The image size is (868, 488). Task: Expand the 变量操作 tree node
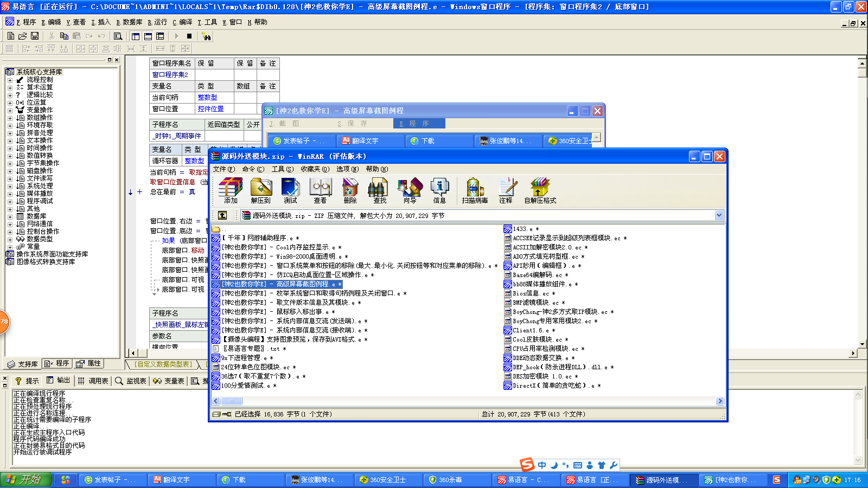click(10, 110)
